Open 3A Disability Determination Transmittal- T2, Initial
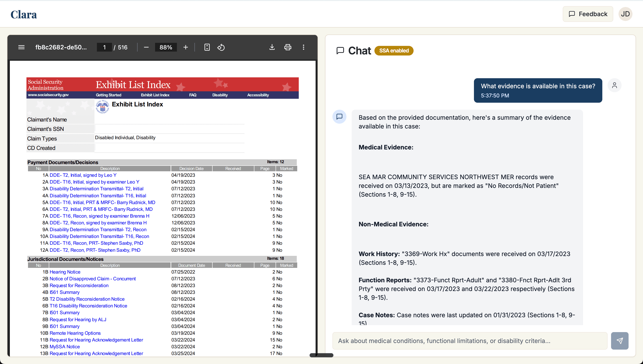643x364 pixels. [97, 189]
